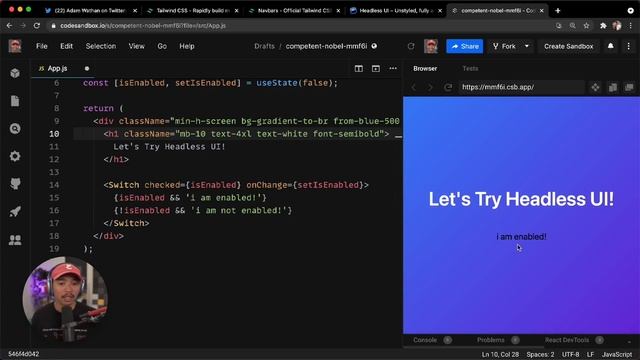Open the File menu

(42, 46)
